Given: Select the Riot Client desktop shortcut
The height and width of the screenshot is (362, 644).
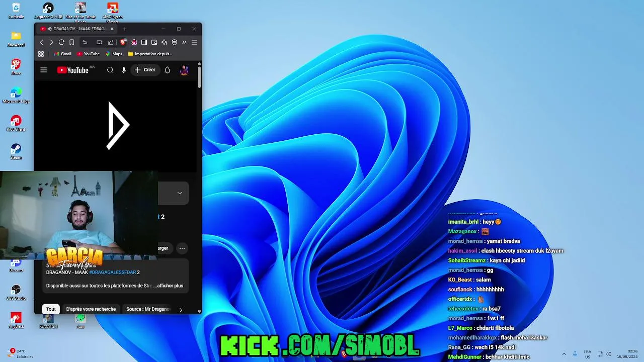Looking at the screenshot, I should 16,123.
